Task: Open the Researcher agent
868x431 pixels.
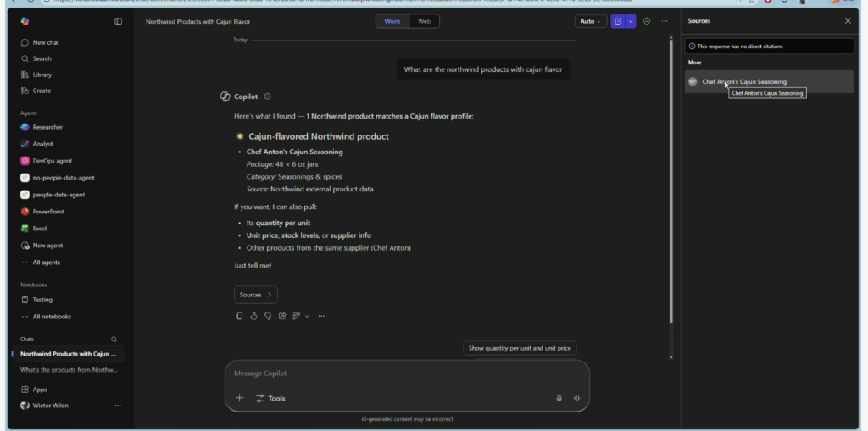Action: (42, 127)
